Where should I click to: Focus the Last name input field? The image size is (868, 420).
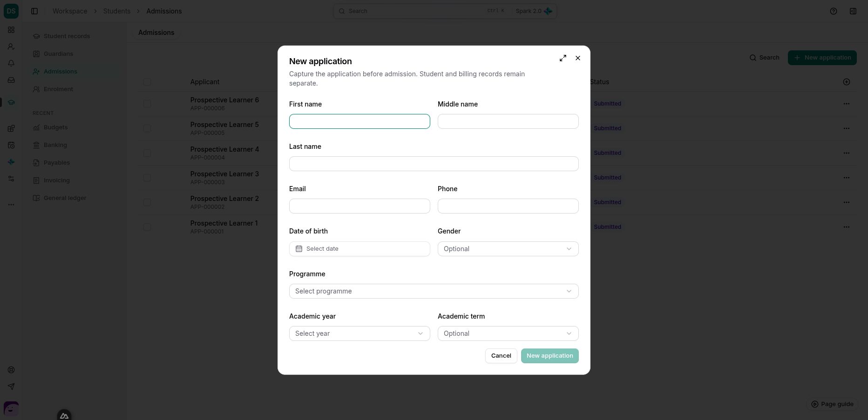point(434,164)
